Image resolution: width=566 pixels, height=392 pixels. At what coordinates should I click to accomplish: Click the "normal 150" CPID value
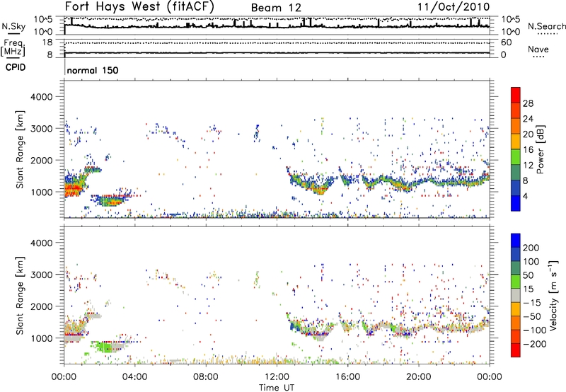(x=93, y=70)
